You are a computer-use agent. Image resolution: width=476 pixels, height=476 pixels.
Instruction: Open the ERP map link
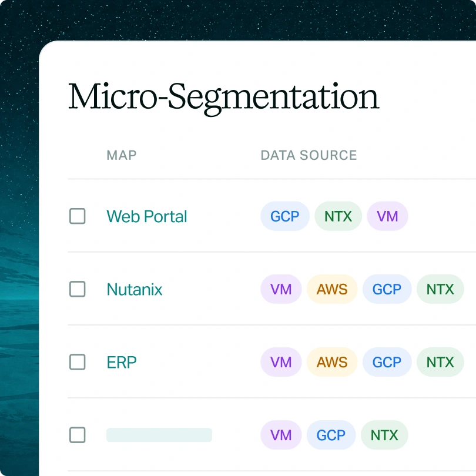click(122, 362)
